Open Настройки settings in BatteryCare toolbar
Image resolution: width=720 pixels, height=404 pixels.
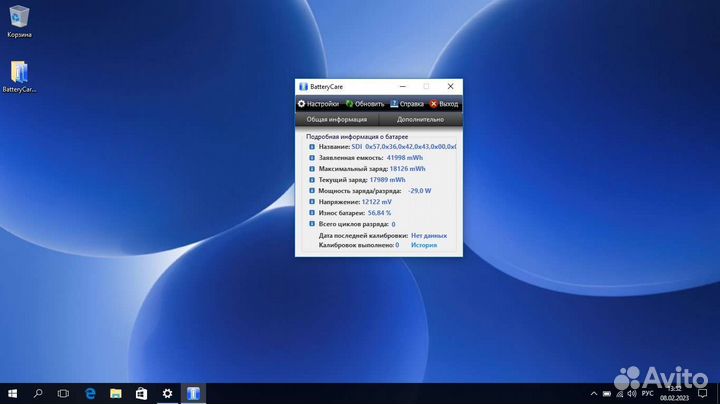coord(318,104)
